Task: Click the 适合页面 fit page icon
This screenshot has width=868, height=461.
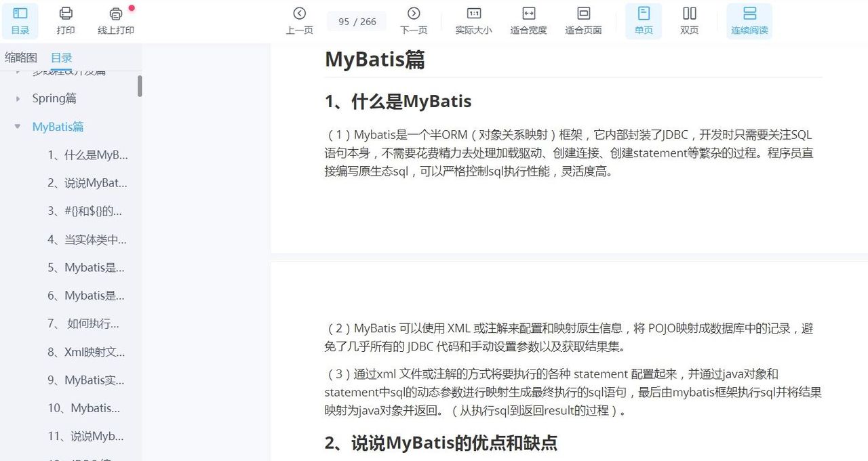Action: [x=583, y=20]
